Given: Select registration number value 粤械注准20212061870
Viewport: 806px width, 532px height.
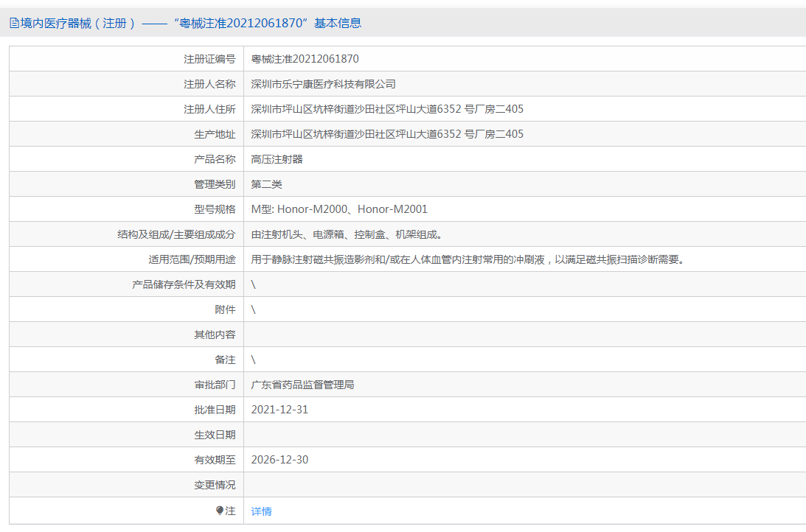Looking at the screenshot, I should point(305,59).
